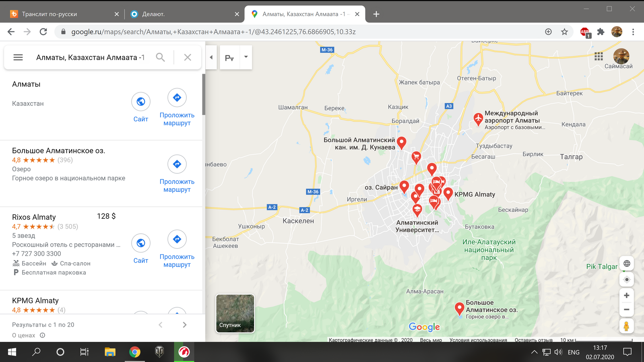Screen dimensions: 644x362
Task: Click the Ру input tools button
Action: coord(229,57)
